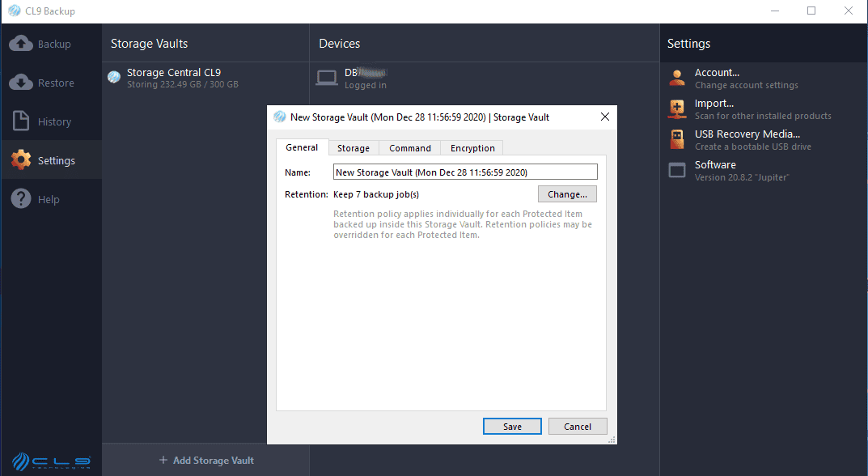
Task: Add a new Storage Vault
Action: (205, 460)
